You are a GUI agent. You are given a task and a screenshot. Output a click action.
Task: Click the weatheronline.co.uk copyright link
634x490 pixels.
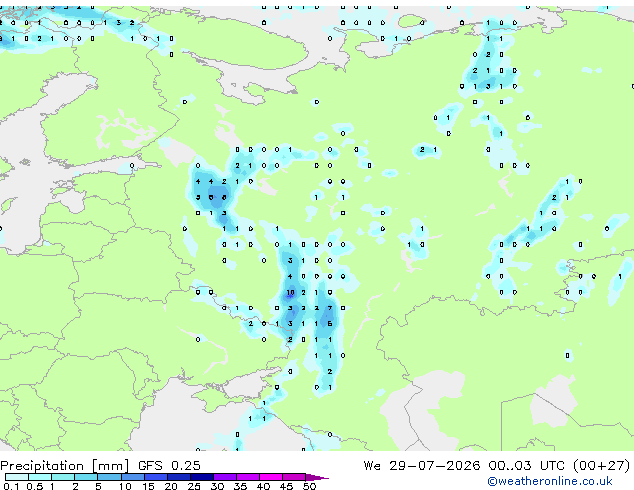[550, 481]
